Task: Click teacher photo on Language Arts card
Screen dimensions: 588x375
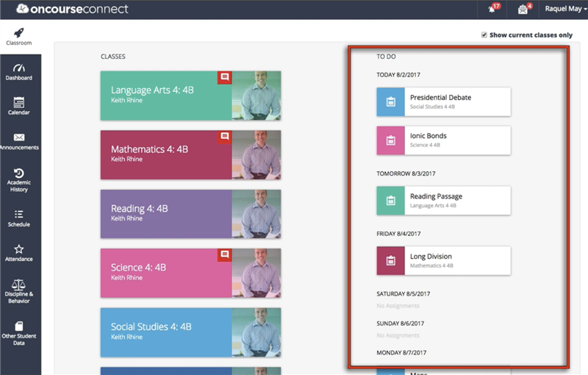Action: click(257, 96)
